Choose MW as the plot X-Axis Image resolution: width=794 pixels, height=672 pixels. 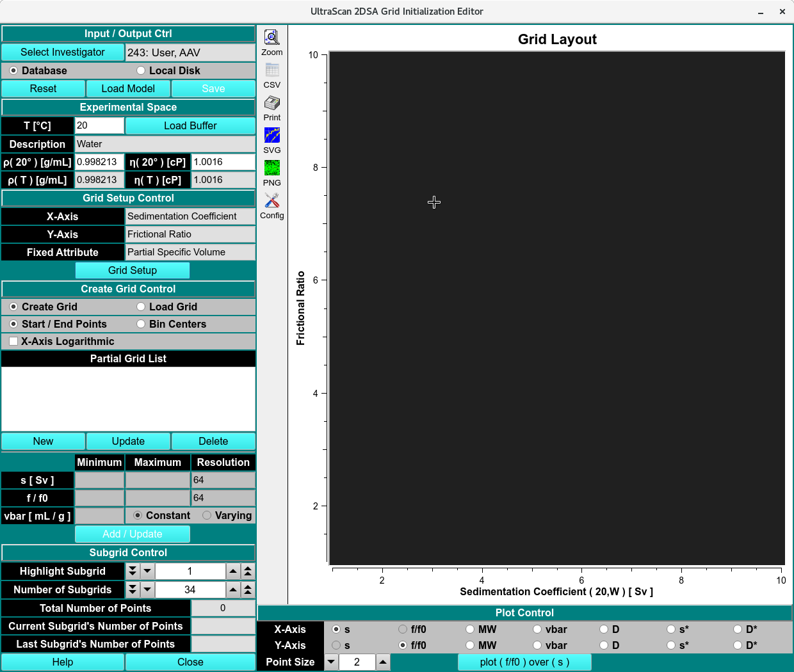[x=469, y=629]
